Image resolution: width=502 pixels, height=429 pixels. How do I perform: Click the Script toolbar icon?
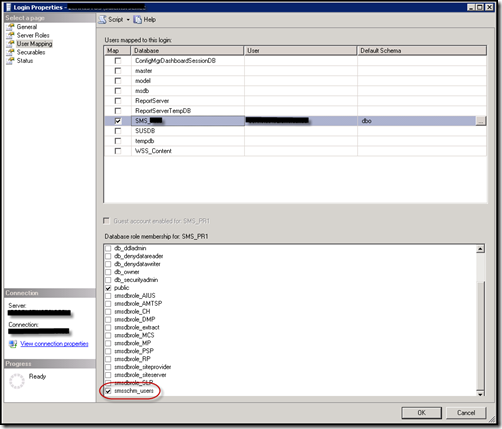(x=102, y=20)
